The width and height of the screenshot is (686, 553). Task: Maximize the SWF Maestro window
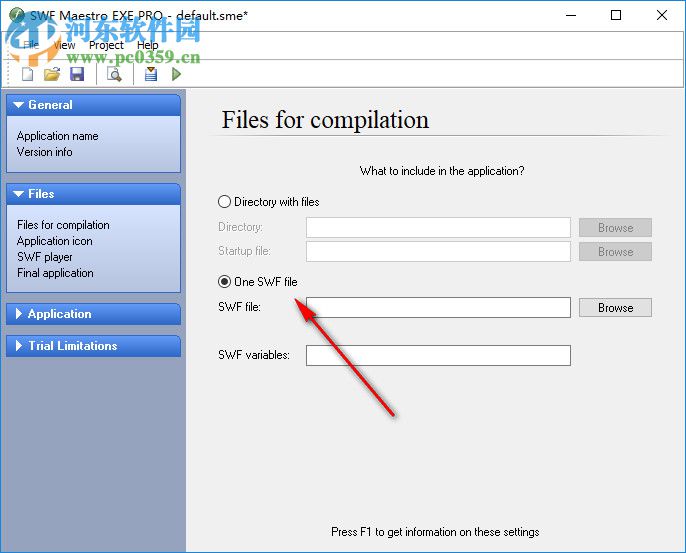616,15
